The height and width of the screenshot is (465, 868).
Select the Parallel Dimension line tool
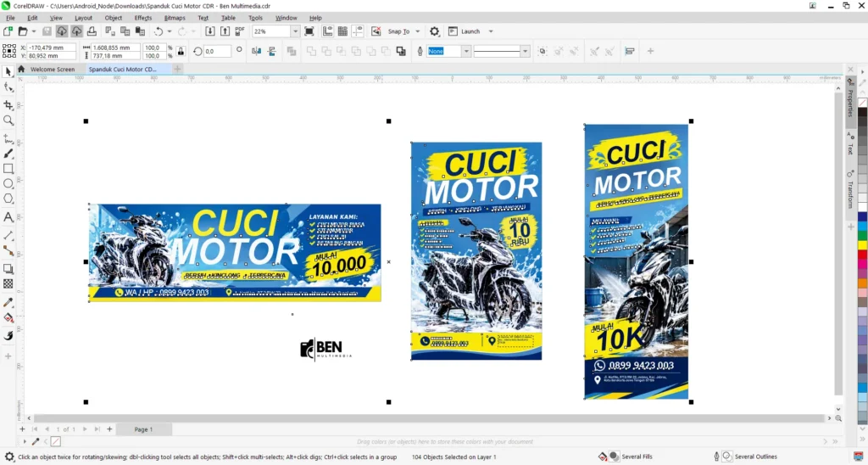tap(8, 236)
